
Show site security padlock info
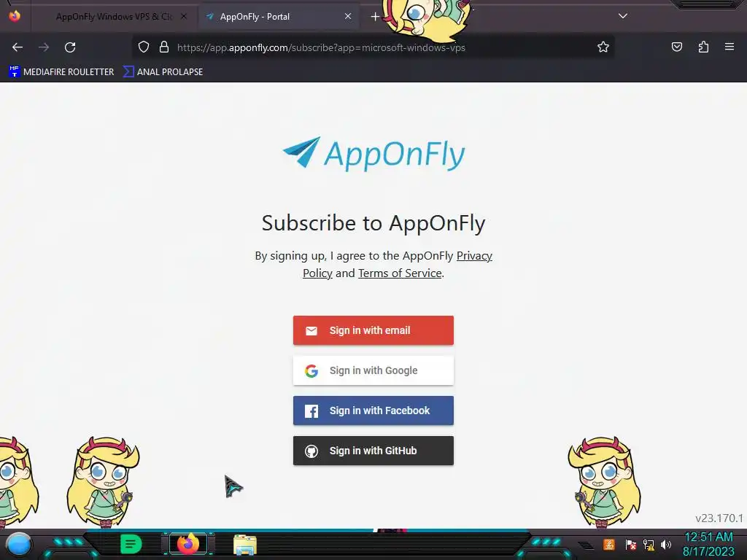[164, 47]
